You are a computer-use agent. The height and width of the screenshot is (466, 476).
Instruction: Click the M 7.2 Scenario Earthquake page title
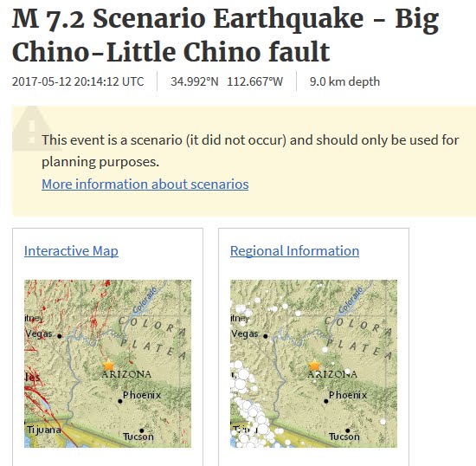225,35
